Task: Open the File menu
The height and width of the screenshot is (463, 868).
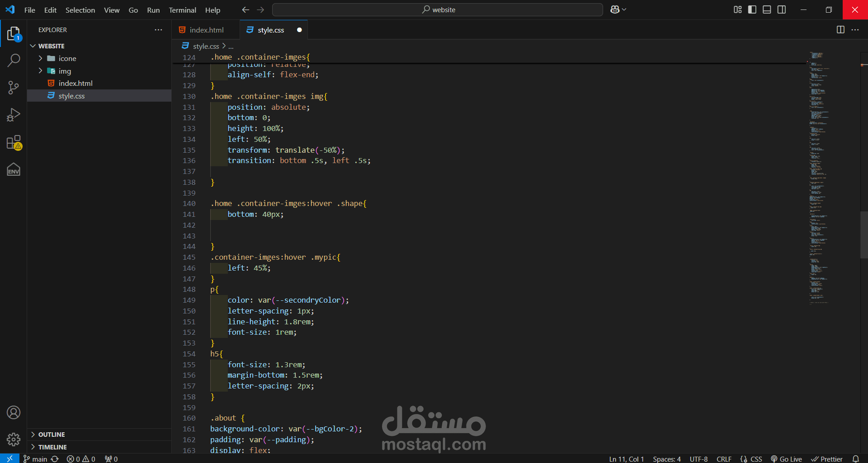Action: 30,10
